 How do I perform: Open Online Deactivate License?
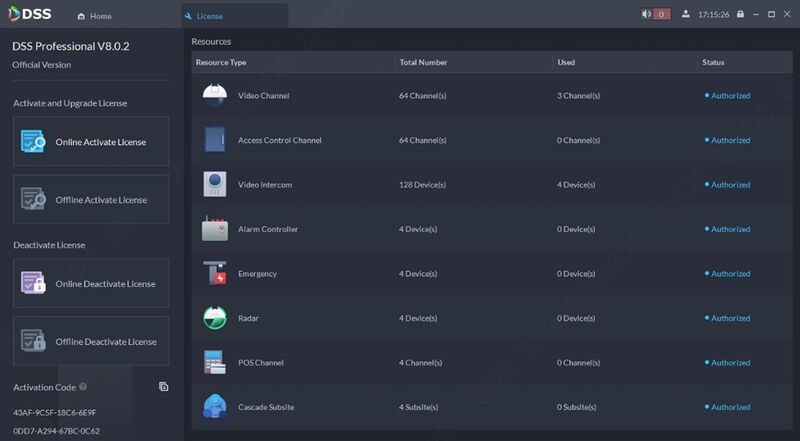[91, 283]
